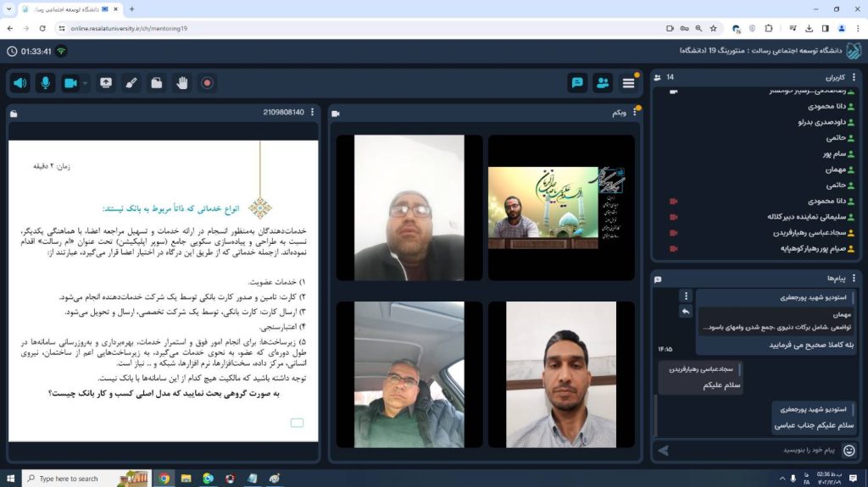Mute the speaker audio button

(x=20, y=83)
